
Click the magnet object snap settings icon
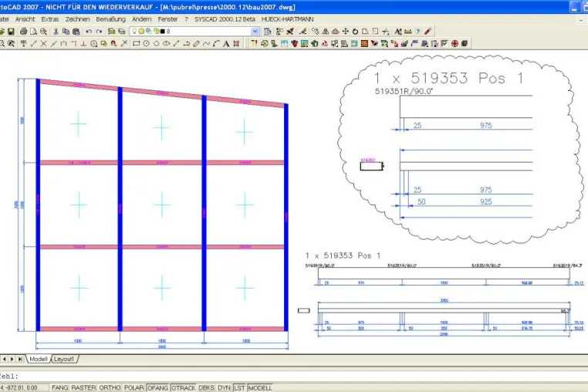113,43
